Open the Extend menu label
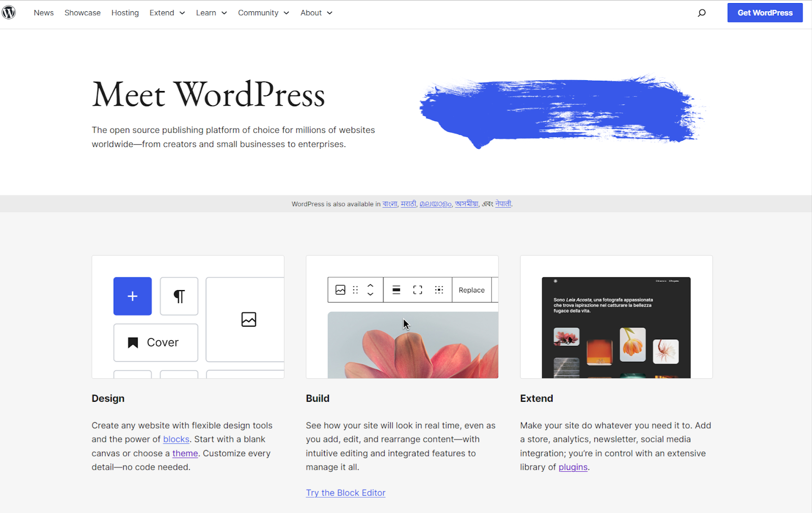Image resolution: width=812 pixels, height=513 pixels. point(162,13)
